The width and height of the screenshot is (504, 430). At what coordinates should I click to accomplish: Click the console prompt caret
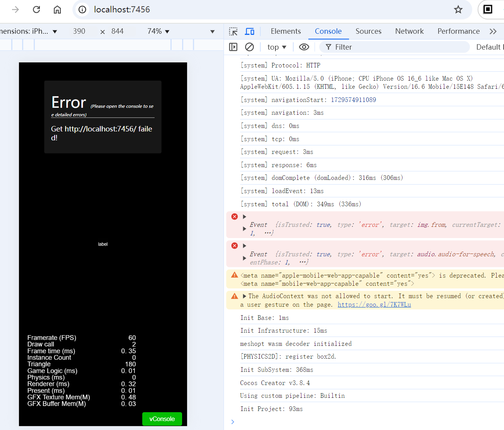coord(232,422)
